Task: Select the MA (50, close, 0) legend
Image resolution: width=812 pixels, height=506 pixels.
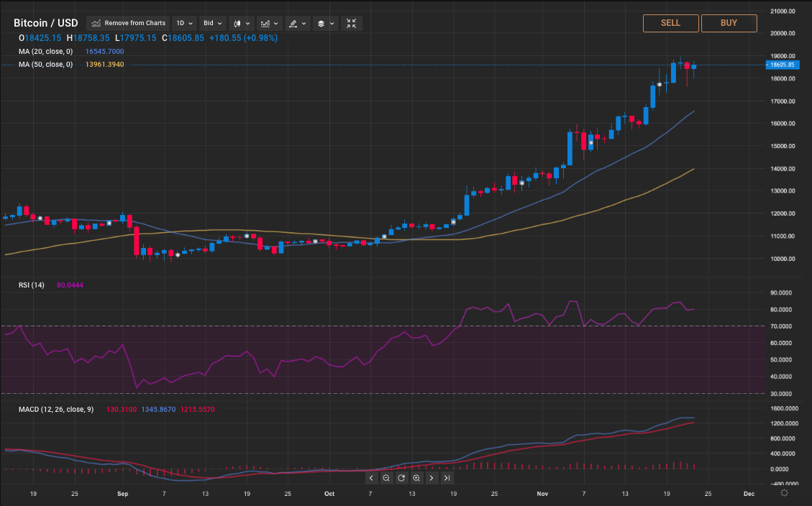Action: pyautogui.click(x=45, y=65)
